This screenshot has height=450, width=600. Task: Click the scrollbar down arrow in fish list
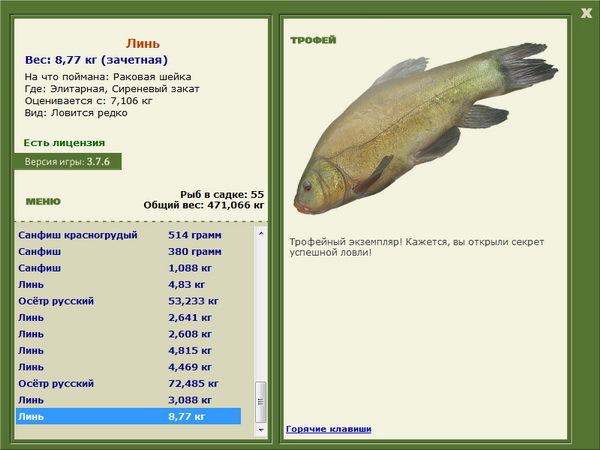click(261, 430)
